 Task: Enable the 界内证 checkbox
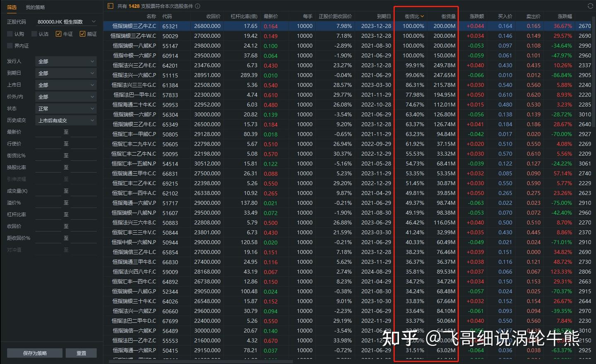click(x=10, y=45)
